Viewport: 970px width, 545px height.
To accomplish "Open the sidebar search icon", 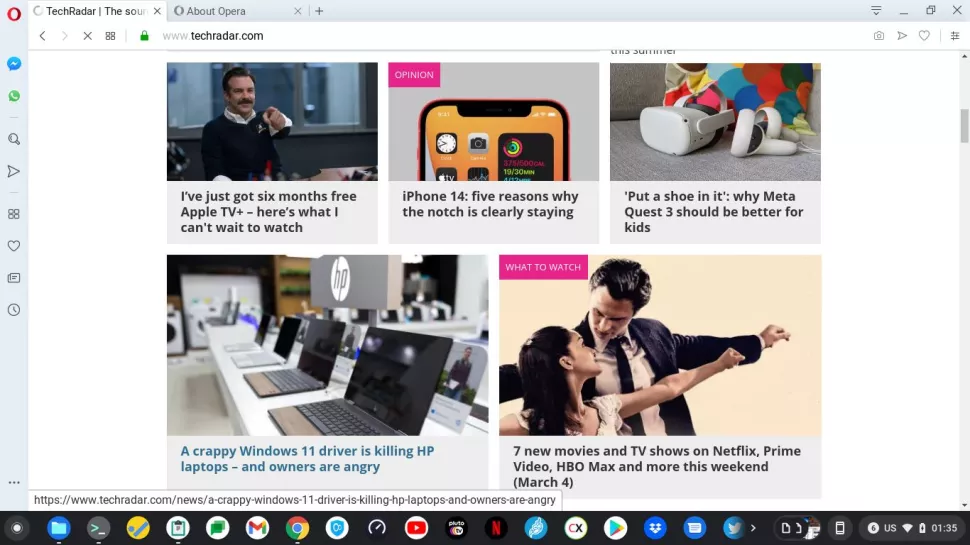I will (x=14, y=139).
